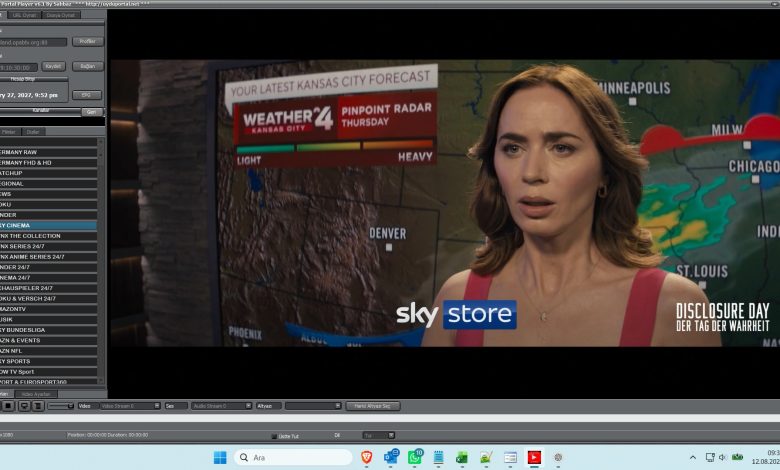780x470 pixels.
Task: Select the SKY SPORTS category
Action: tap(48, 361)
